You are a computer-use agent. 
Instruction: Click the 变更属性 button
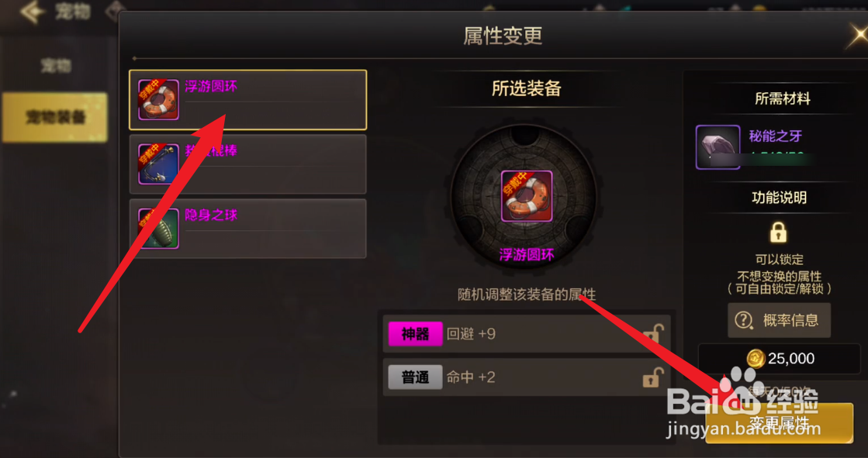779,423
